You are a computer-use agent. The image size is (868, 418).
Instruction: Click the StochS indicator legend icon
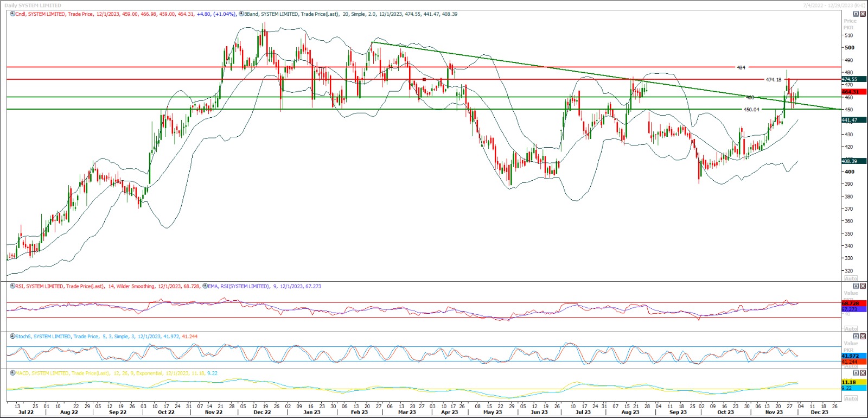[x=12, y=337]
